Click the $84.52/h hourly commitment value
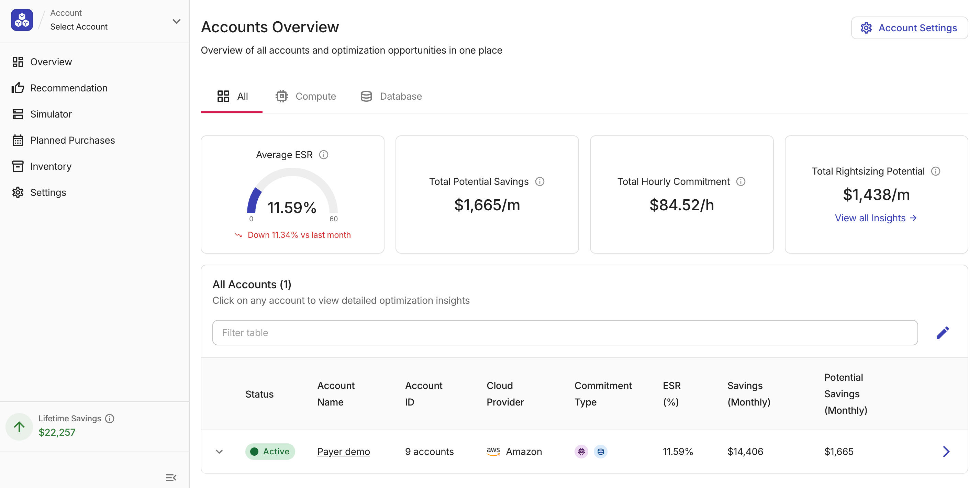Image resolution: width=980 pixels, height=488 pixels. 681,205
